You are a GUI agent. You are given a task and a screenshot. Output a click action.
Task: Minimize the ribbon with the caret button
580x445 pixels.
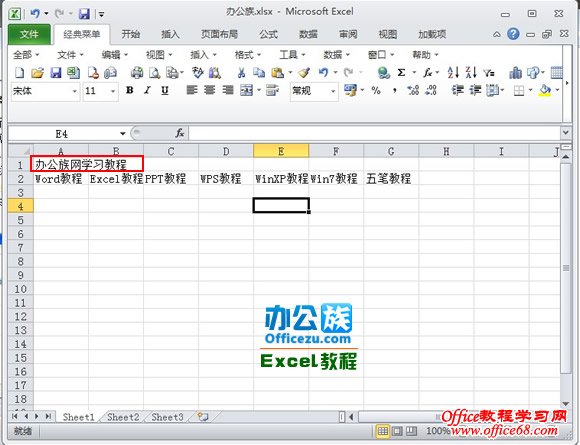tap(497, 34)
